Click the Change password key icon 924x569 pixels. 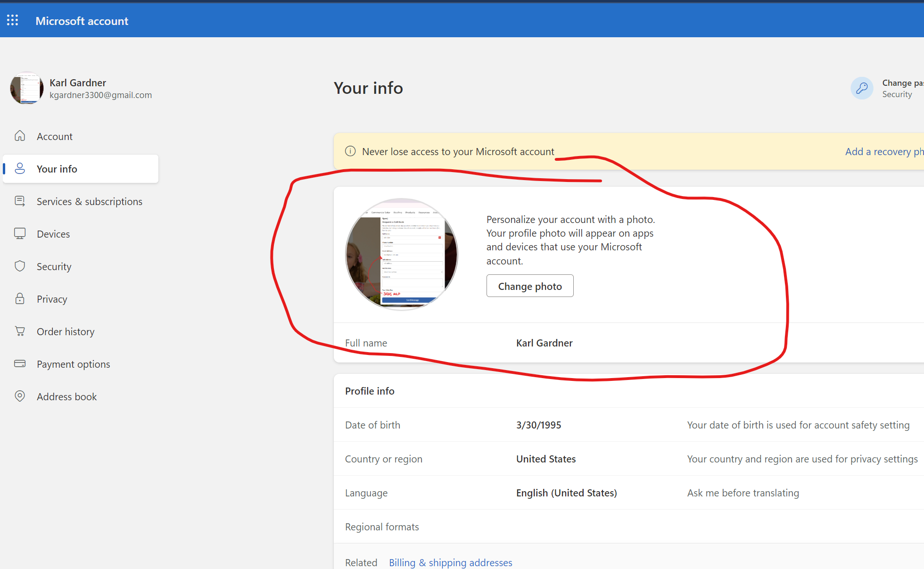(x=862, y=88)
